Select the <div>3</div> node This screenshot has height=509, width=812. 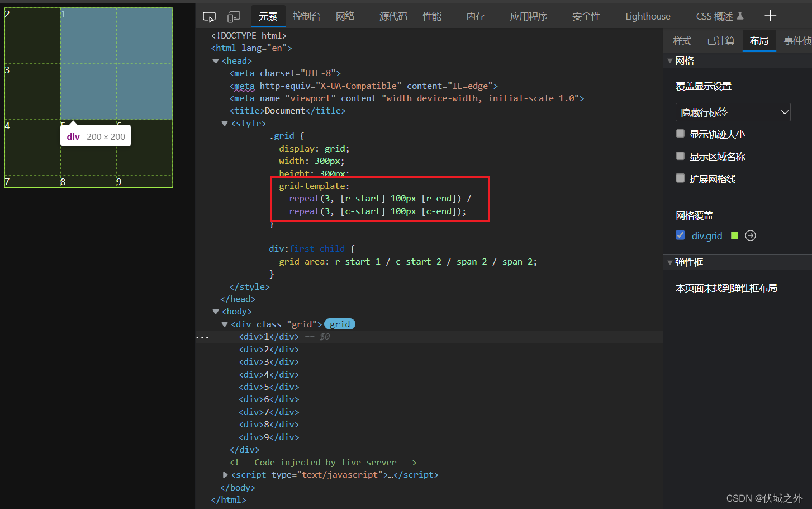269,362
